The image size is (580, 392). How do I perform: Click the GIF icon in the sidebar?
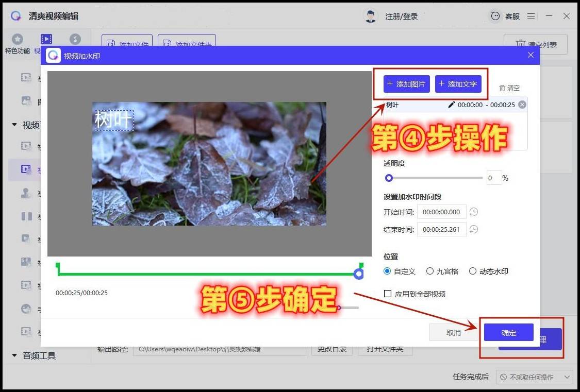click(x=26, y=262)
